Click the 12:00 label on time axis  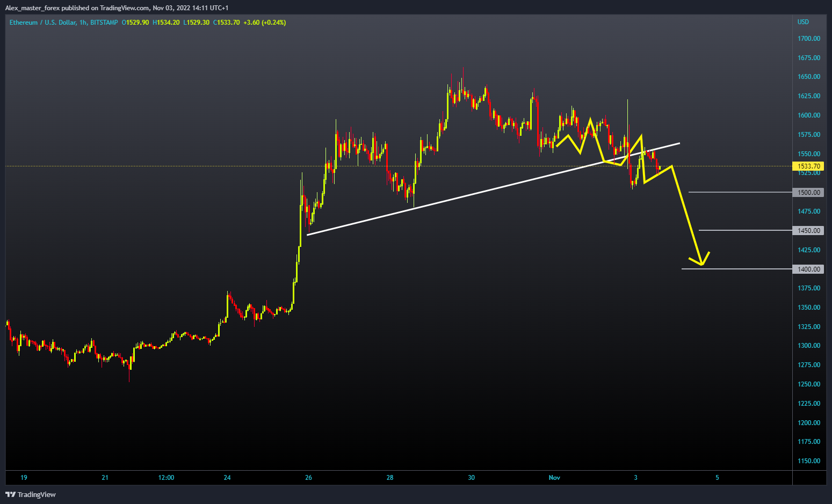(x=167, y=478)
